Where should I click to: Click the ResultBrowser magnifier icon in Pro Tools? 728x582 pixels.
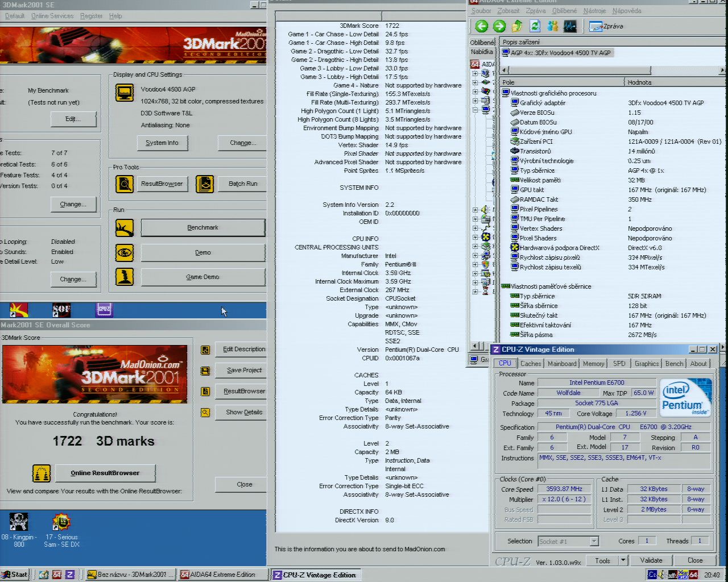tap(125, 184)
